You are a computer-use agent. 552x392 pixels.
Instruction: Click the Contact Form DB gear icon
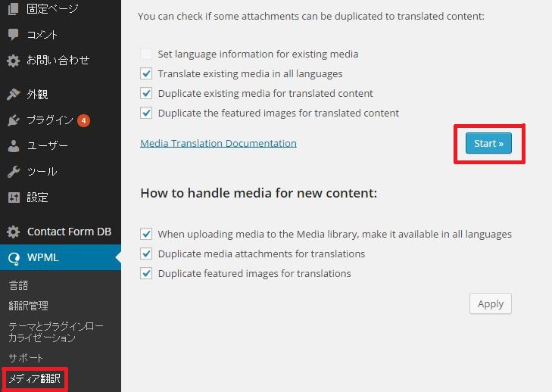14,232
